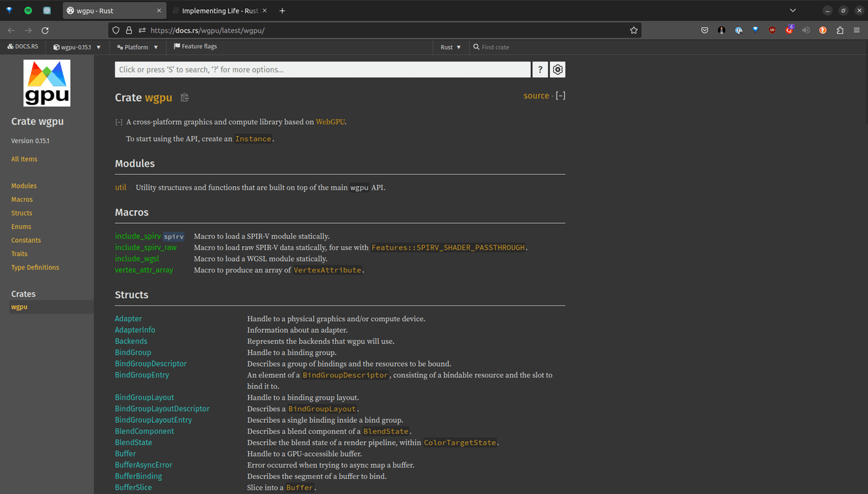Copy crate path with clipboard icon
868x494 pixels.
click(184, 98)
